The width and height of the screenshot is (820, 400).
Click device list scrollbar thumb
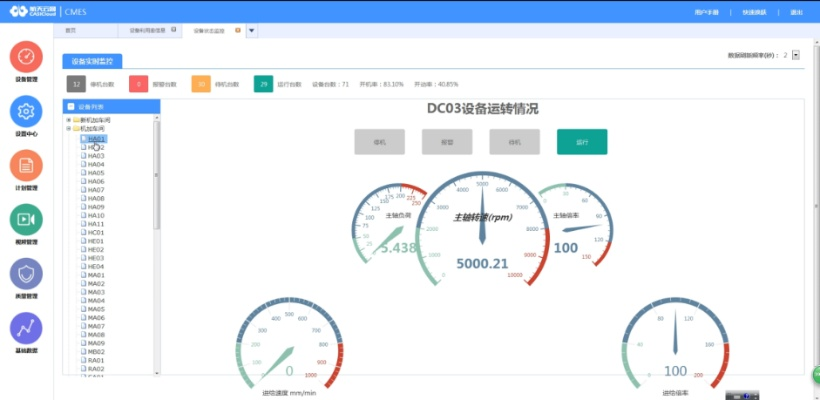pos(156,175)
